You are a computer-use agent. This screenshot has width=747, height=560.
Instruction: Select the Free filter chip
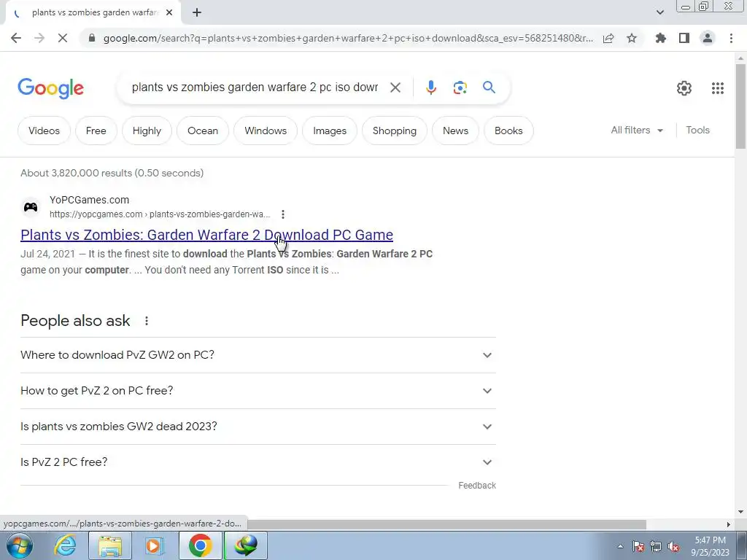pyautogui.click(x=96, y=131)
